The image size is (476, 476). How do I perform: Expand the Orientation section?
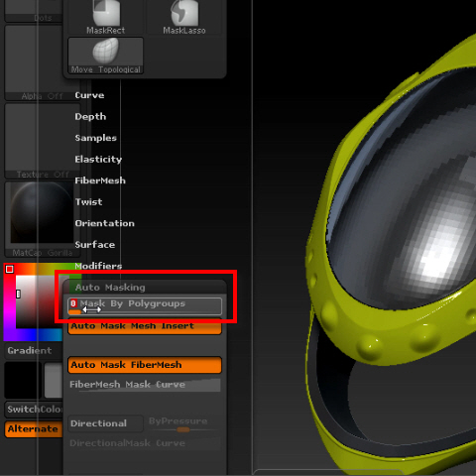click(104, 223)
